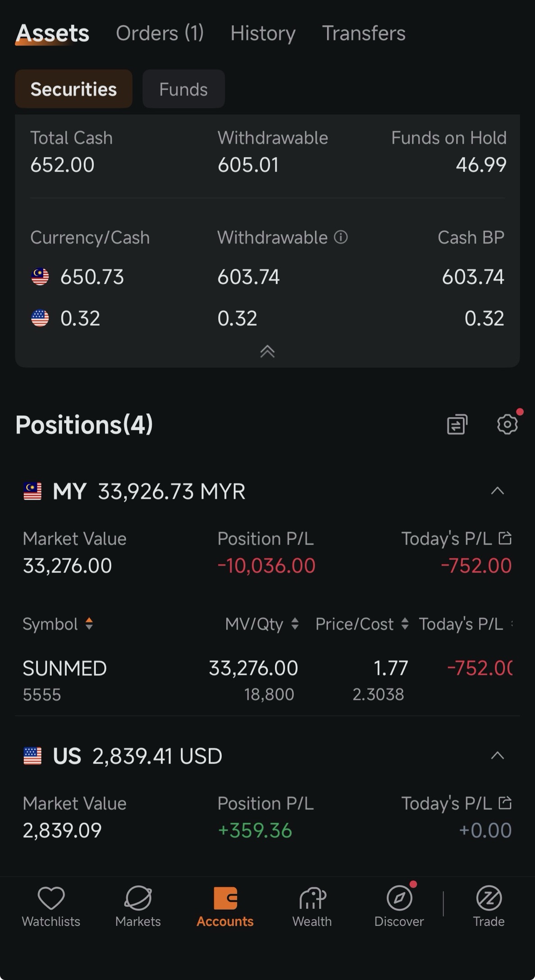Open the Markets planet icon
535x980 pixels.
click(138, 898)
